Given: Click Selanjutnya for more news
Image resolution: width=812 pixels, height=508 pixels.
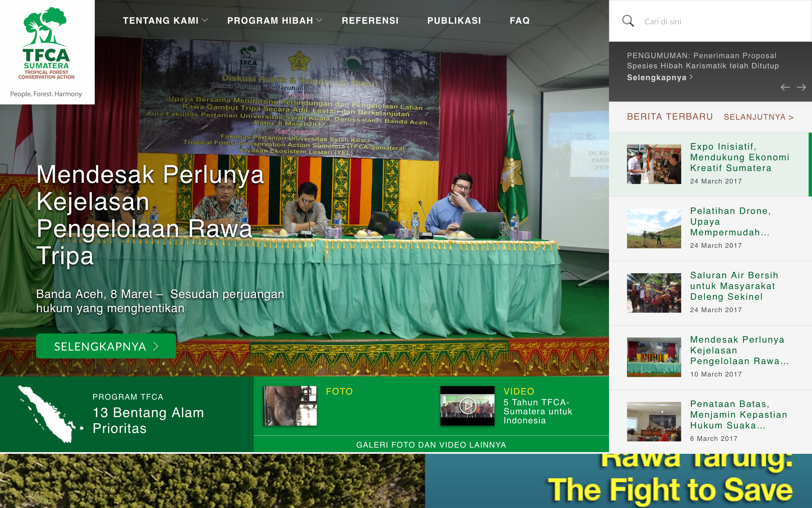Looking at the screenshot, I should click(x=758, y=117).
